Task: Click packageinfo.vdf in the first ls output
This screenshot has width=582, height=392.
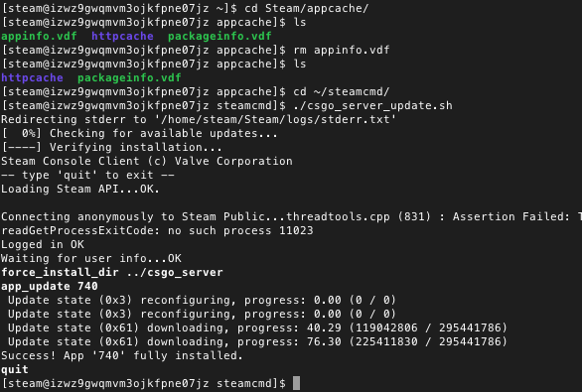Action: coord(219,36)
